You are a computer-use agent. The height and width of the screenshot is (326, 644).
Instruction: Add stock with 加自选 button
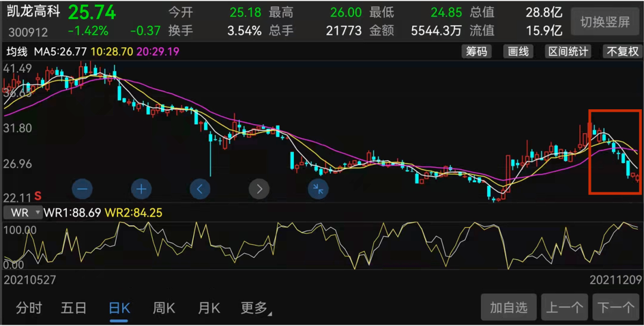coord(509,307)
